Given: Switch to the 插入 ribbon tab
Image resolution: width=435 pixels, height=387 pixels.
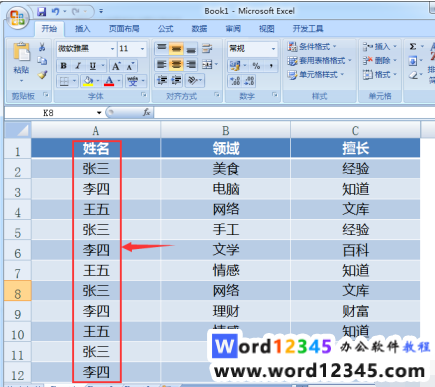Looking at the screenshot, I should (x=83, y=29).
